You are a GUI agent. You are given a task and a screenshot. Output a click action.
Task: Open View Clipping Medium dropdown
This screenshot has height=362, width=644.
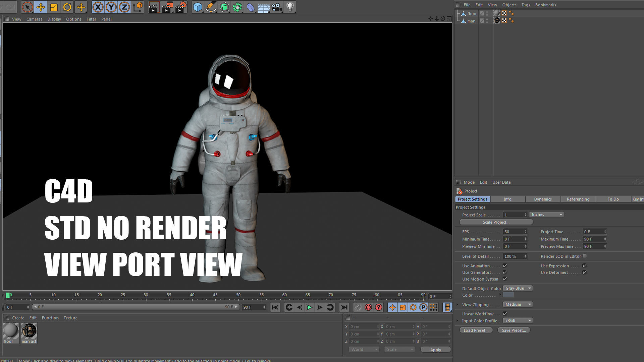[x=518, y=304]
